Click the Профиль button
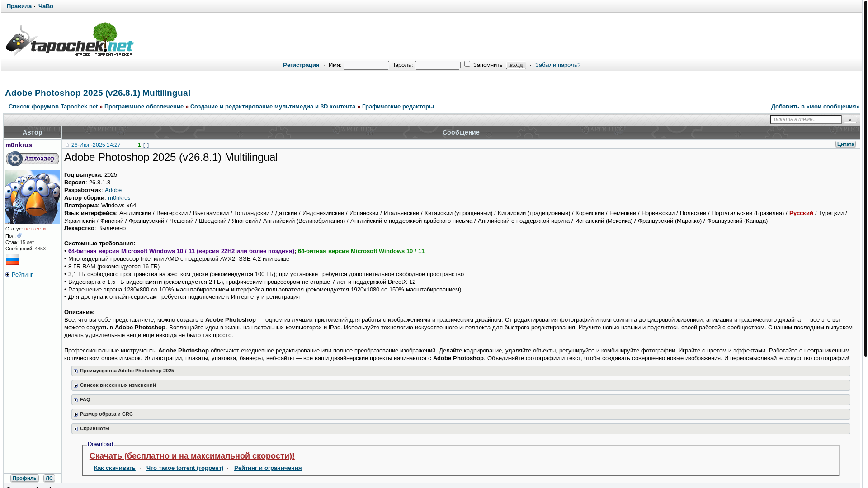 point(24,478)
